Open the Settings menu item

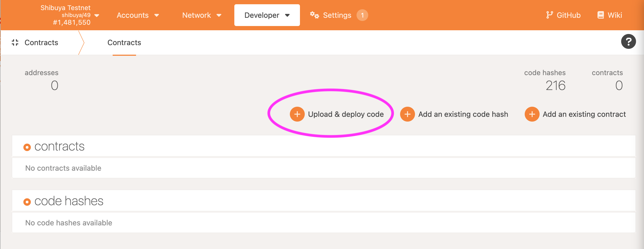(337, 15)
